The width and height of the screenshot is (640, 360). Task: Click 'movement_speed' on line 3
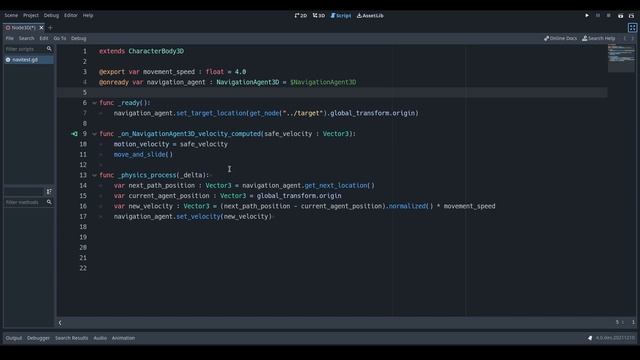click(169, 72)
